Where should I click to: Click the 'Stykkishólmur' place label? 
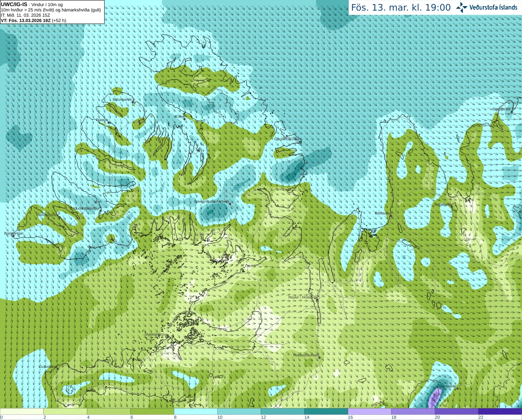click(156, 334)
